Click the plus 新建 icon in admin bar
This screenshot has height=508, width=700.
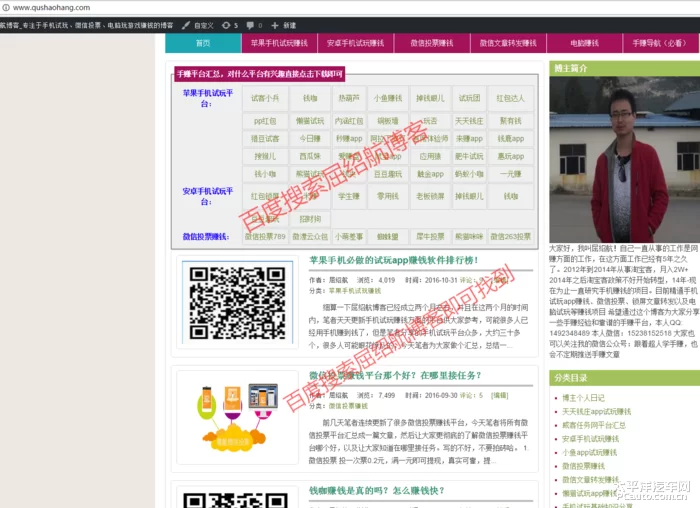coord(275,25)
